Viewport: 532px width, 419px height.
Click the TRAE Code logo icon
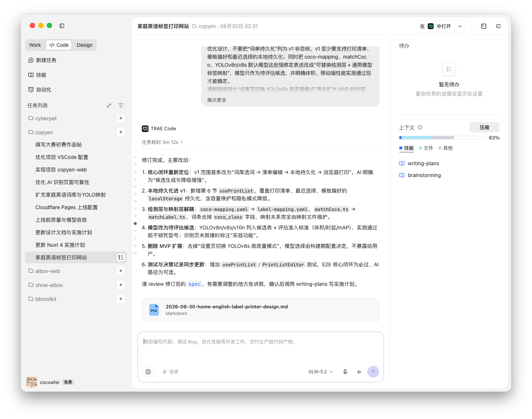pos(145,129)
